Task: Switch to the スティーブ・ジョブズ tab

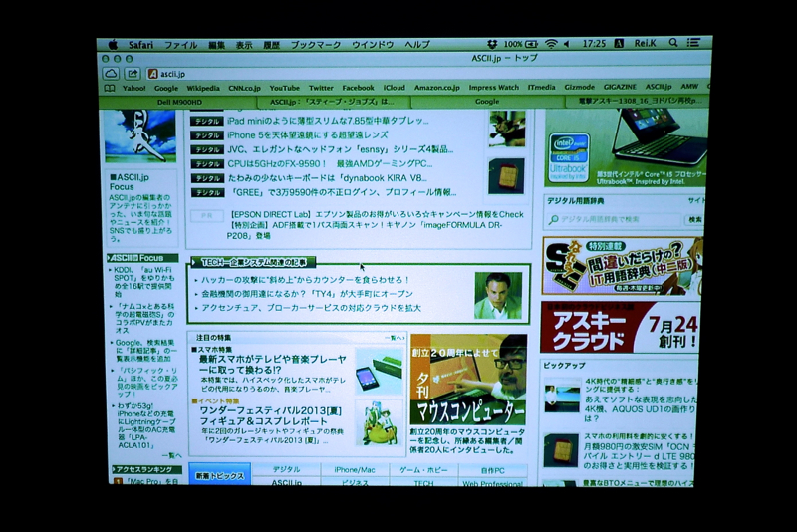Action: coord(332,102)
